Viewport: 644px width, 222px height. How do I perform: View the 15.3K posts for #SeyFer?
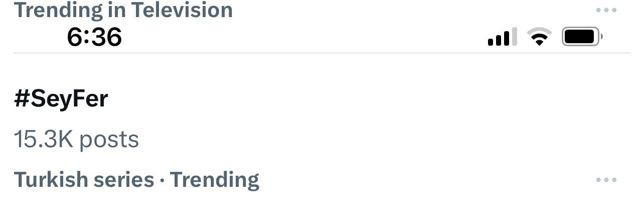click(76, 139)
